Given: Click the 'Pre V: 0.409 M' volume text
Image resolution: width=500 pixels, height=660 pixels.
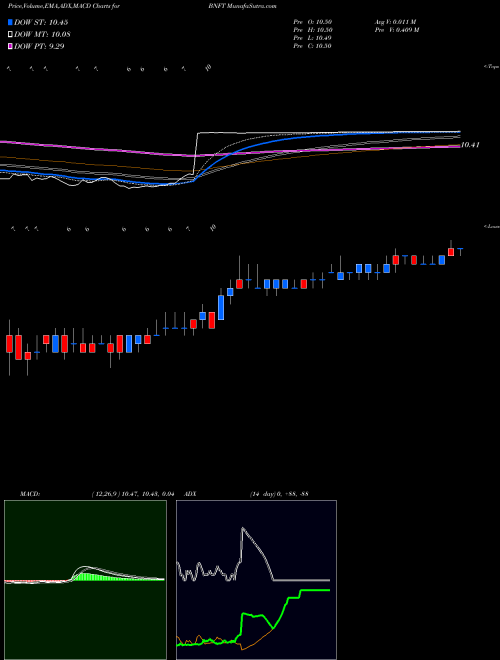Looking at the screenshot, I should coord(396,30).
